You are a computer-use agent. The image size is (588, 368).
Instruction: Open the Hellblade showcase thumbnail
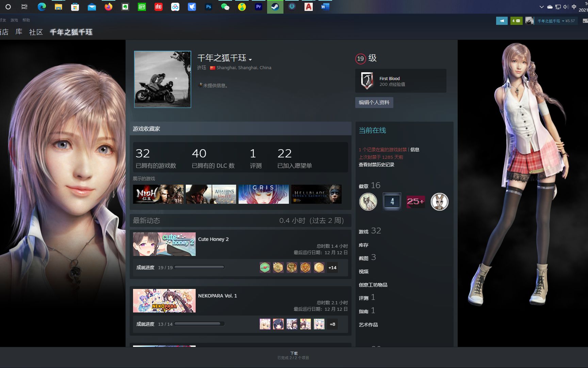click(x=316, y=194)
